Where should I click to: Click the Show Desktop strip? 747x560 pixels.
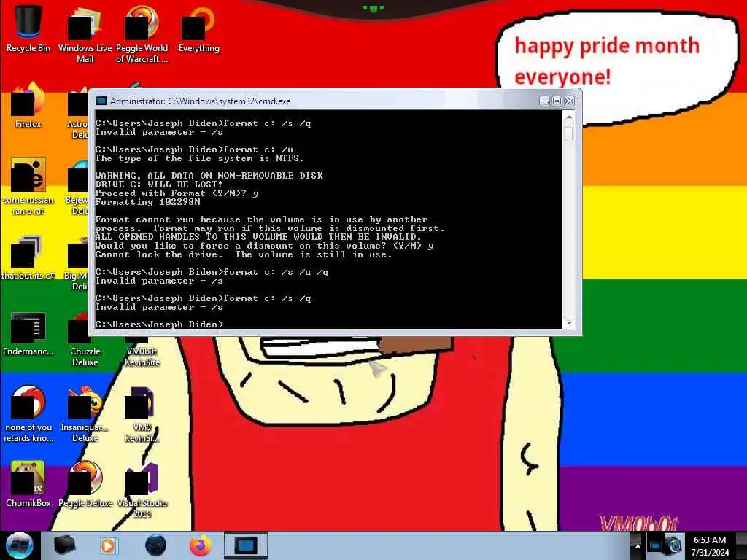coord(741,545)
